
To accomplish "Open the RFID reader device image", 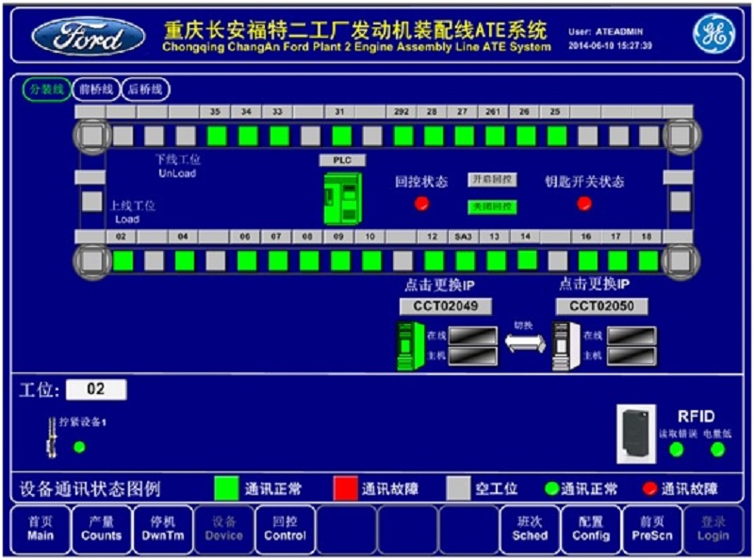I will click(637, 434).
